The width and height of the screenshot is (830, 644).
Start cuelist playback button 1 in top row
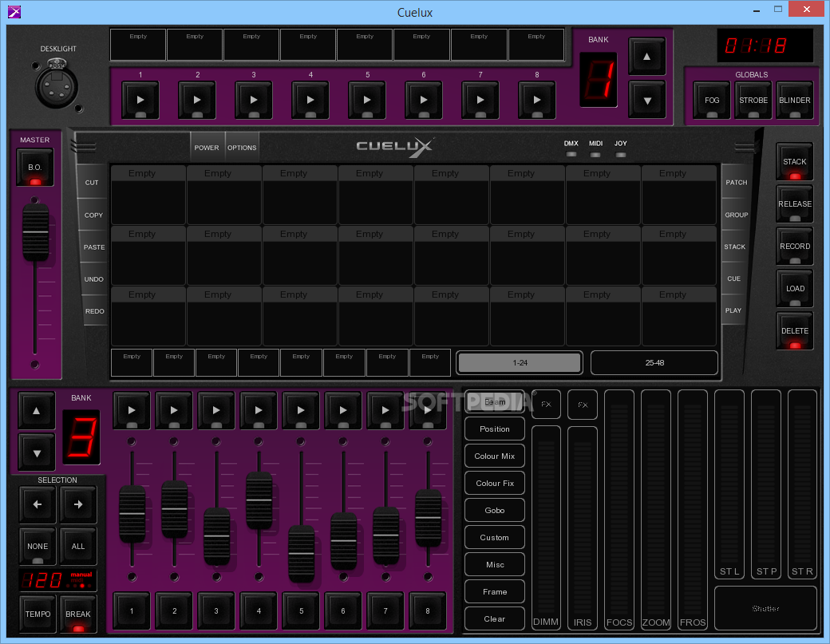(x=140, y=100)
